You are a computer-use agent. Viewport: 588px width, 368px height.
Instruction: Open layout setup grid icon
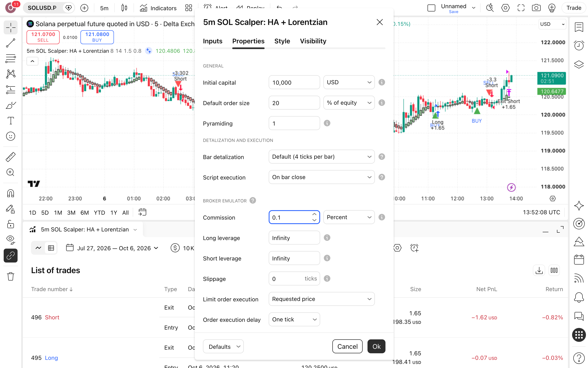(x=189, y=8)
